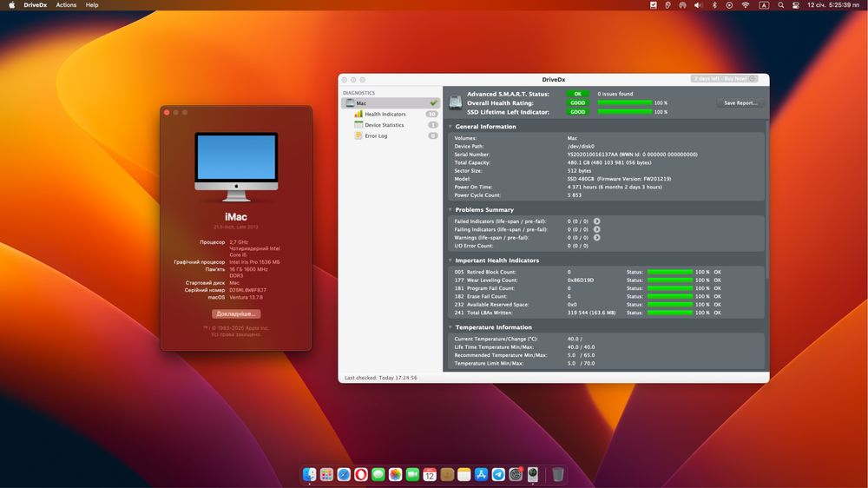Click the Failed Indicators arrow button
Screen dimensions: 868x488
[x=597, y=221]
